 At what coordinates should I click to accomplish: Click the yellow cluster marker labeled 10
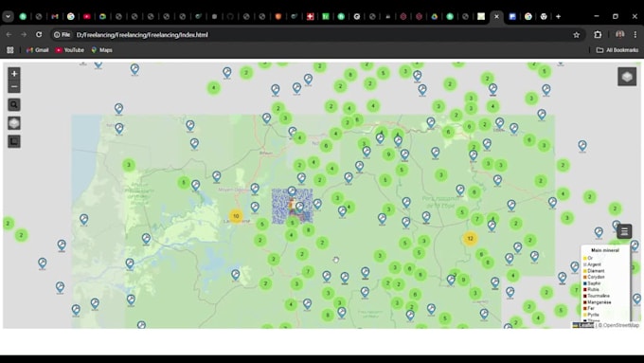click(236, 216)
